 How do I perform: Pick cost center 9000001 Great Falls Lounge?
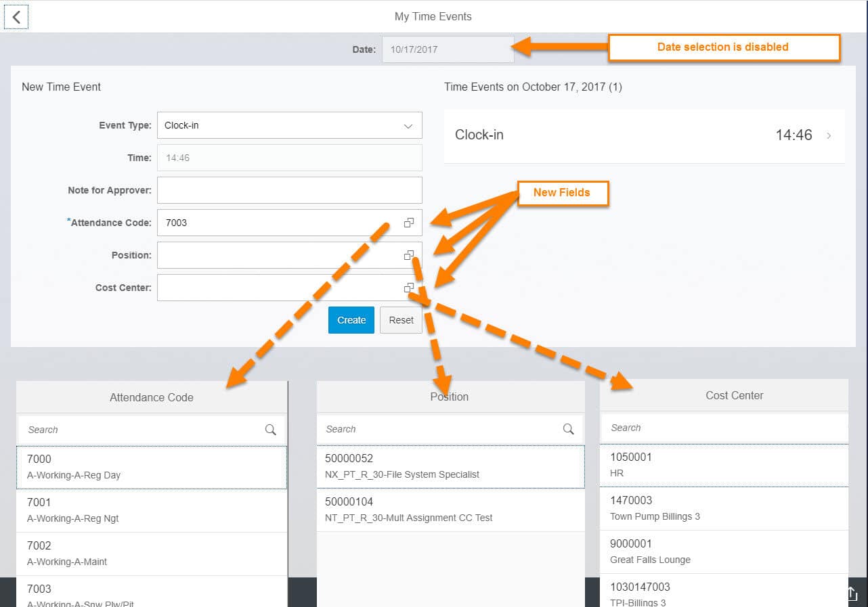pyautogui.click(x=723, y=552)
